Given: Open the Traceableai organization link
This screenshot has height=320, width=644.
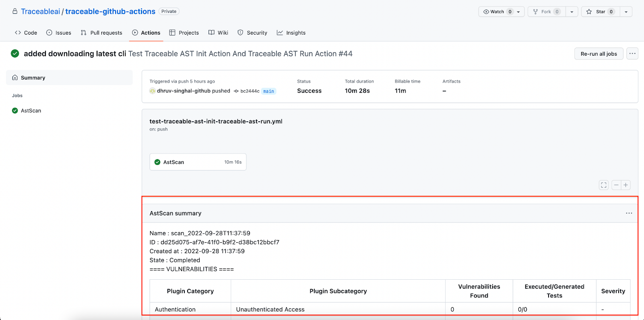Looking at the screenshot, I should [40, 11].
